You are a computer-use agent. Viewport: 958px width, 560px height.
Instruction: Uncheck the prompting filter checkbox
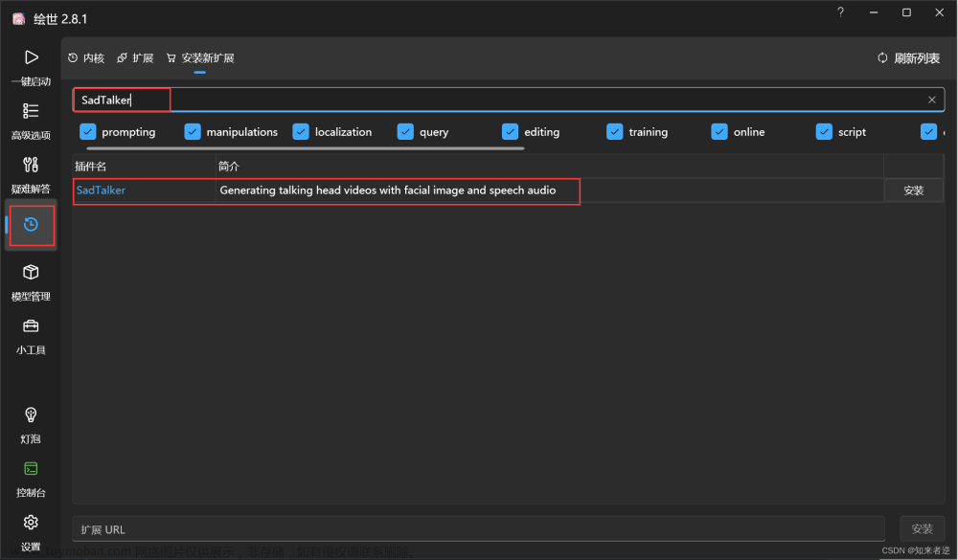click(x=88, y=132)
